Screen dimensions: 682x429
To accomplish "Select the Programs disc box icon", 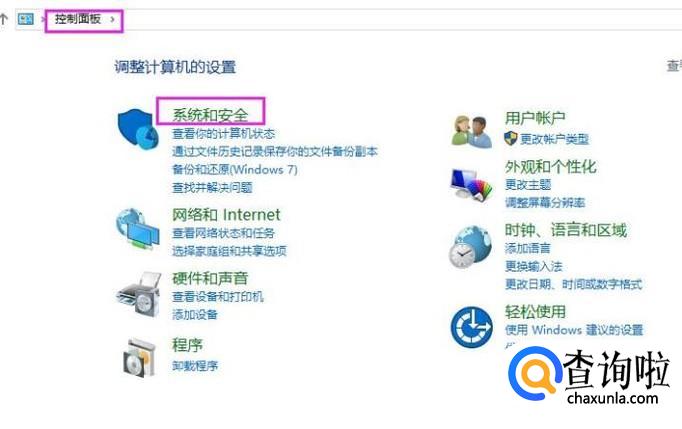I will click(x=139, y=358).
